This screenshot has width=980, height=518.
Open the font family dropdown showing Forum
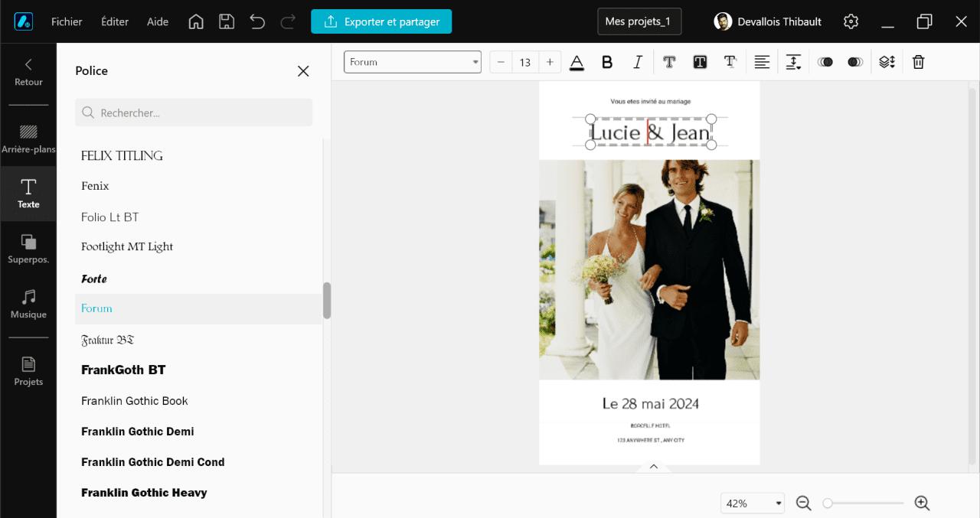412,62
